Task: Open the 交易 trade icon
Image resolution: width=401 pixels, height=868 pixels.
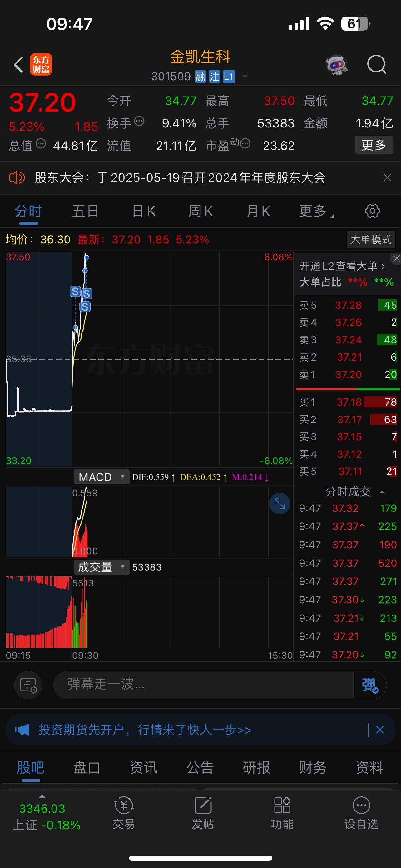Action: tap(124, 813)
